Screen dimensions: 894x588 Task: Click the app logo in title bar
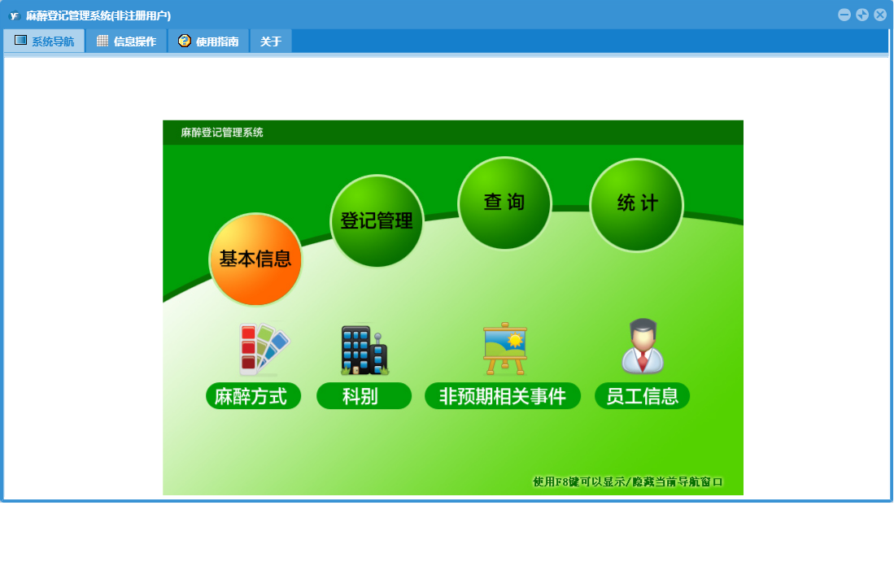[15, 15]
